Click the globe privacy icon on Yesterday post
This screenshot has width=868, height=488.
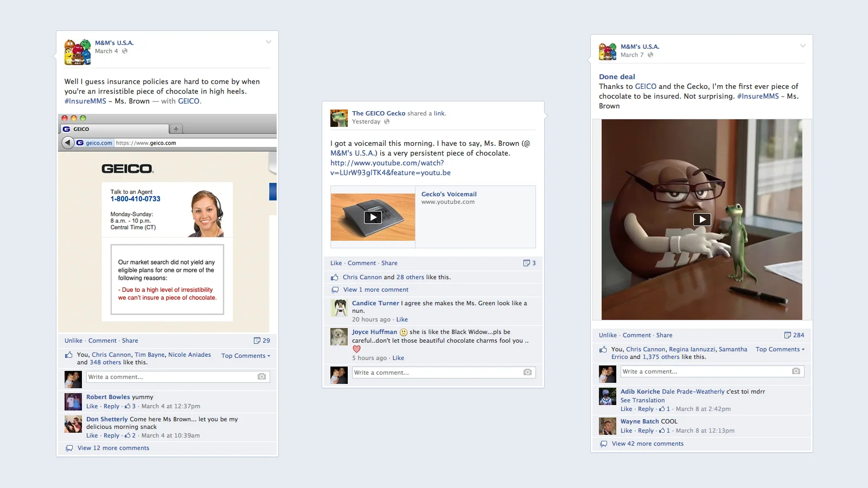click(387, 121)
